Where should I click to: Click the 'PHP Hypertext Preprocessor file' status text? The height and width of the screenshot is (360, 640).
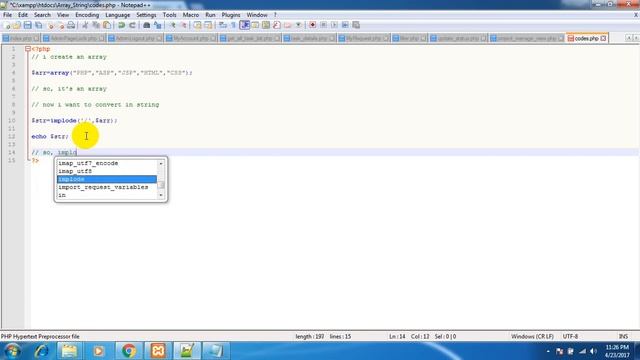40,336
